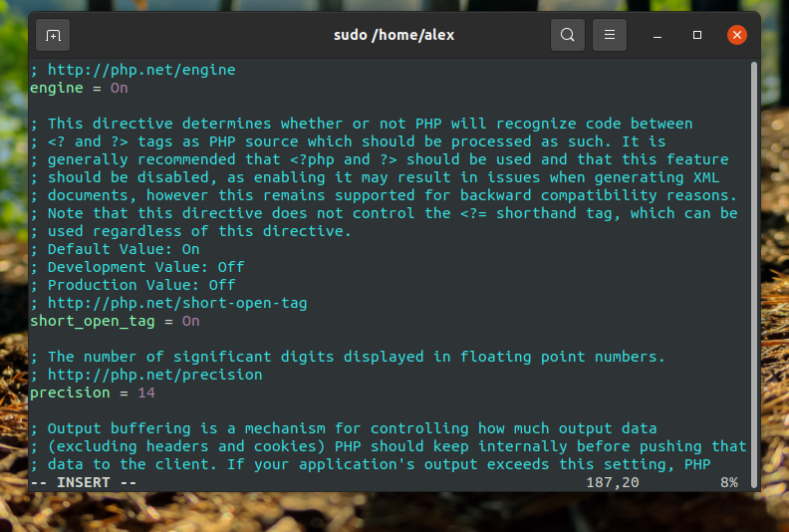Click the window title 'sudo /home/alex'
789x532 pixels.
tap(394, 35)
